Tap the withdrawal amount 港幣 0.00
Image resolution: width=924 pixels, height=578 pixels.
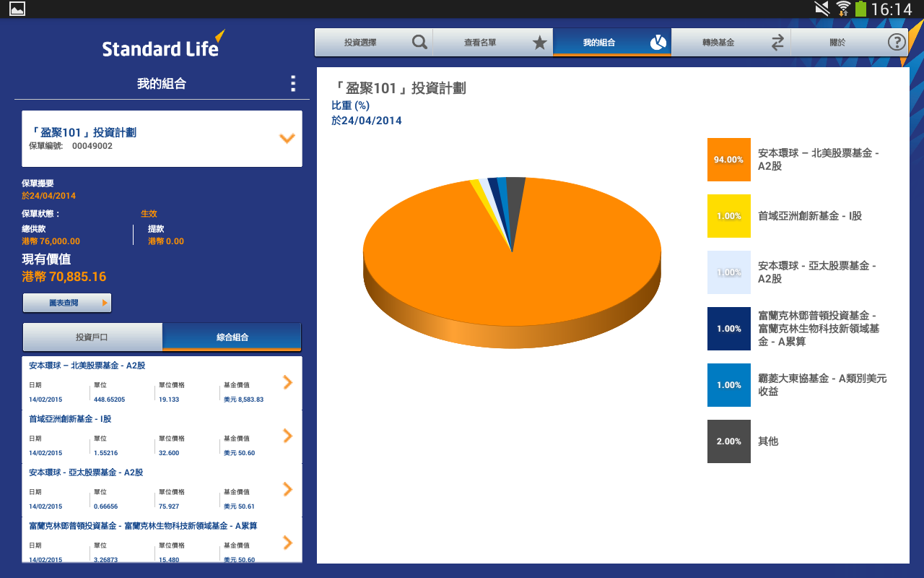pos(166,241)
